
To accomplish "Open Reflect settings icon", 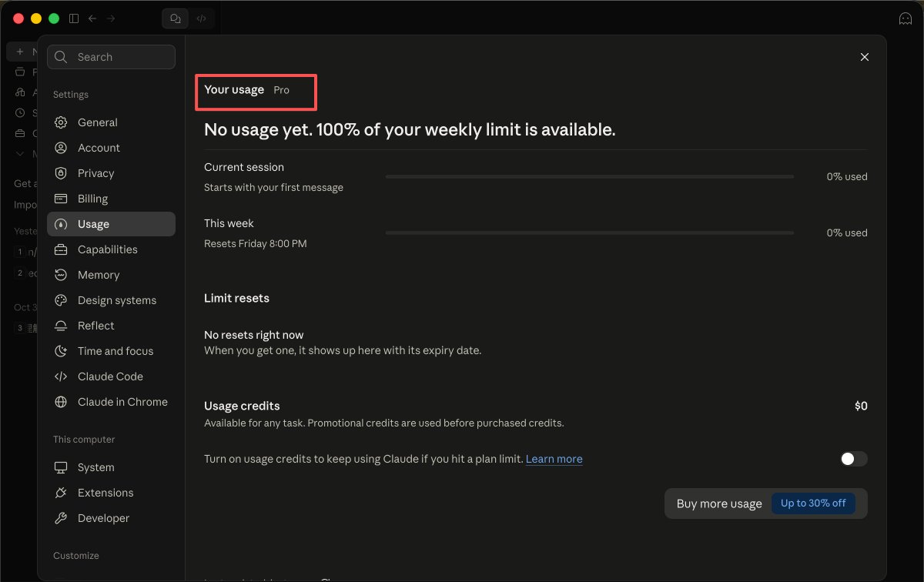I will pyautogui.click(x=62, y=326).
